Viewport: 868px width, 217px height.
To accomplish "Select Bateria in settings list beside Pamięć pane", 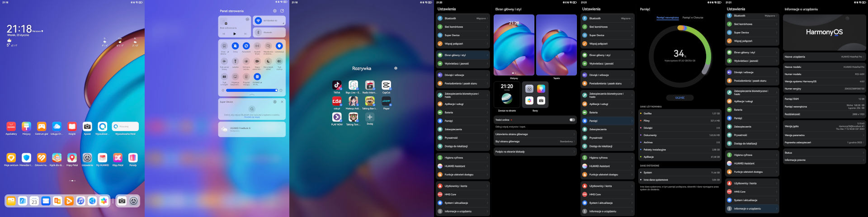I will pos(608,113).
